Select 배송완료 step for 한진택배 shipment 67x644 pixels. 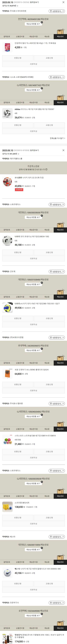60,36
